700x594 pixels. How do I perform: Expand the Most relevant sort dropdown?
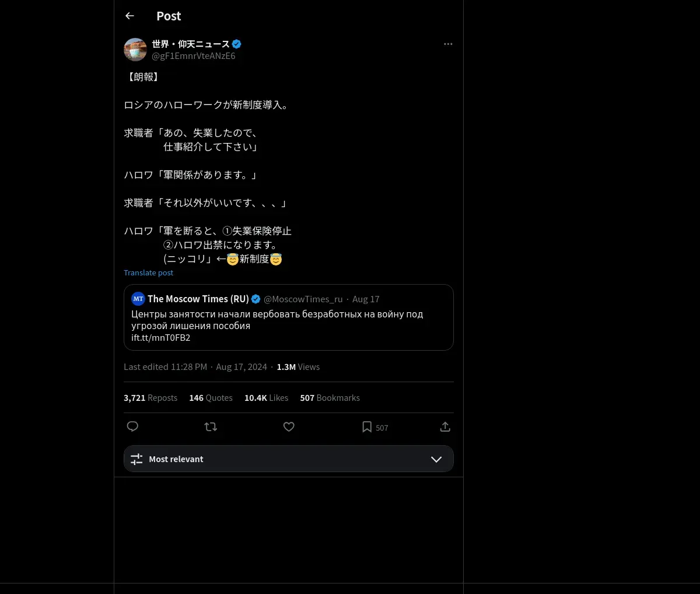pos(289,459)
